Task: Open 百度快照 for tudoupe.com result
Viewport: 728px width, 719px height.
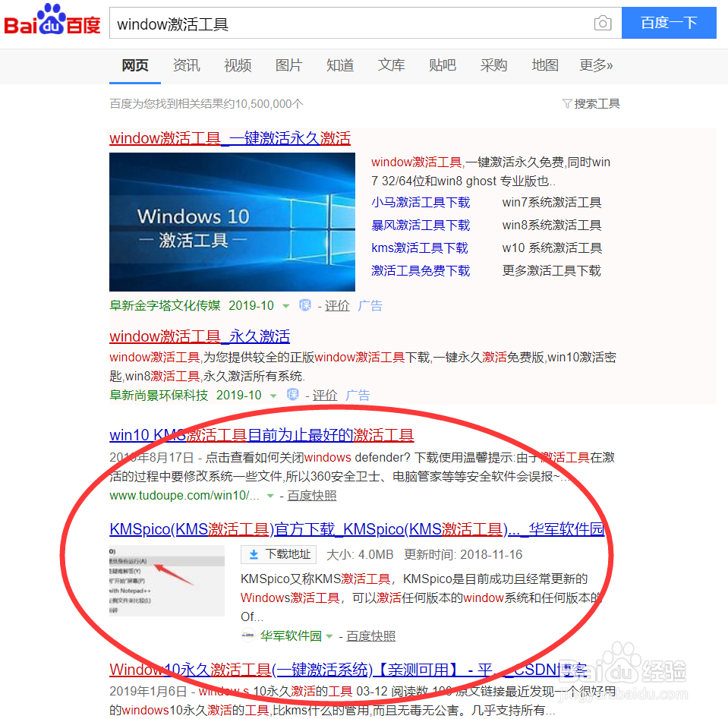Action: pos(312,496)
